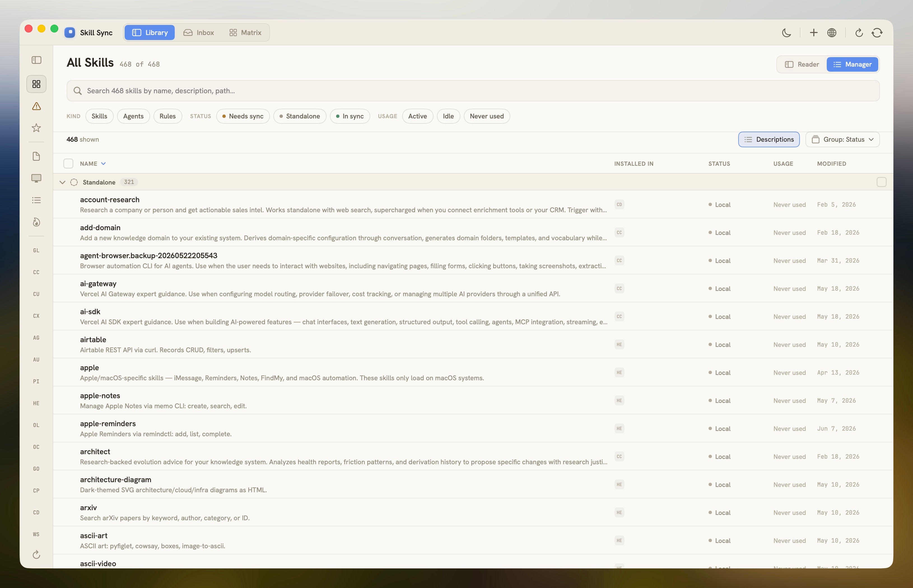The image size is (913, 588).
Task: Select the CU agent in sidebar
Action: click(36, 294)
